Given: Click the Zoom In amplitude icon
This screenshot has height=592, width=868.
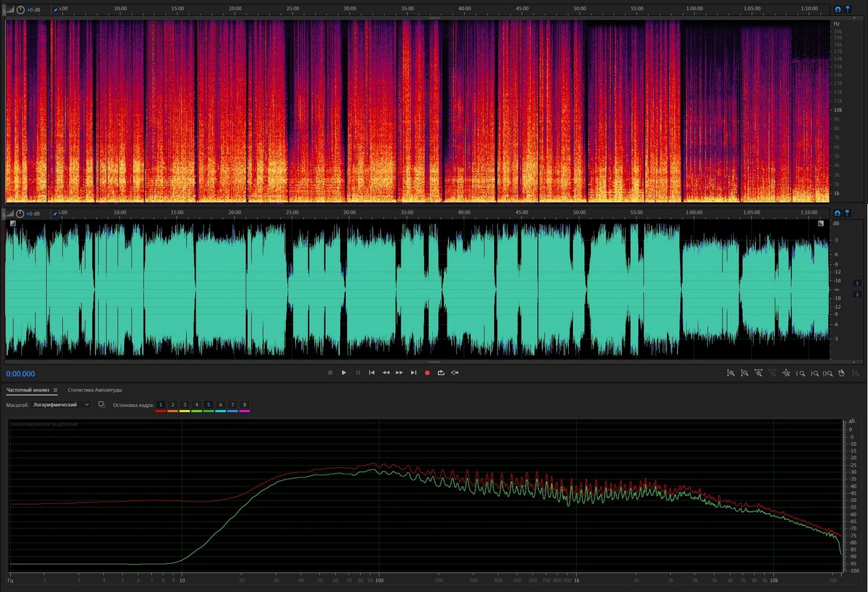Looking at the screenshot, I should pos(731,373).
